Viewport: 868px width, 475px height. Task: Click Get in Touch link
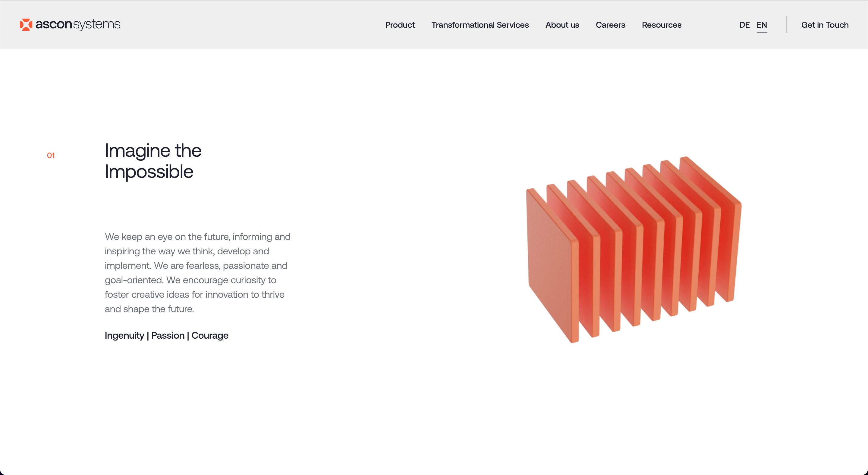(825, 25)
